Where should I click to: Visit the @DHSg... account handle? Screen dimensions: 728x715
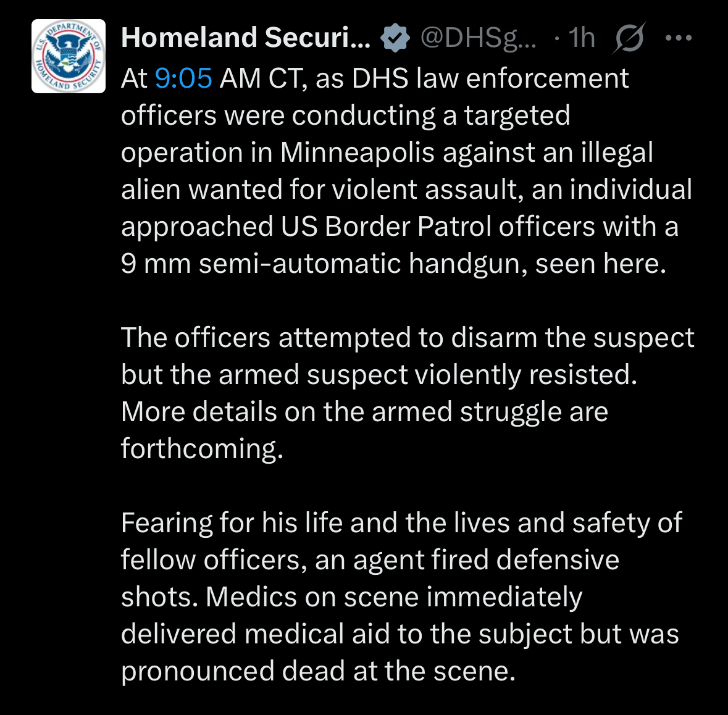coord(479,38)
